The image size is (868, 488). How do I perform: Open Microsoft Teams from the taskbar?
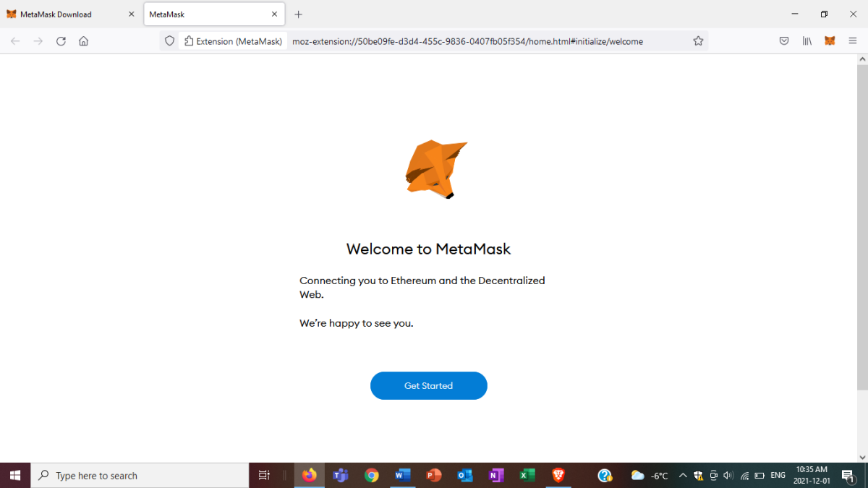point(340,476)
